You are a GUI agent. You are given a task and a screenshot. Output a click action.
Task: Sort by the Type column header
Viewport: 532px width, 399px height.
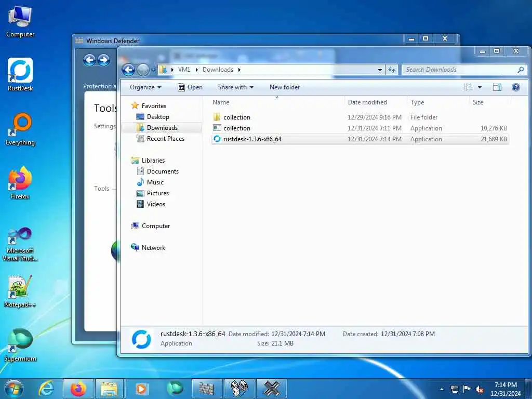(438, 102)
